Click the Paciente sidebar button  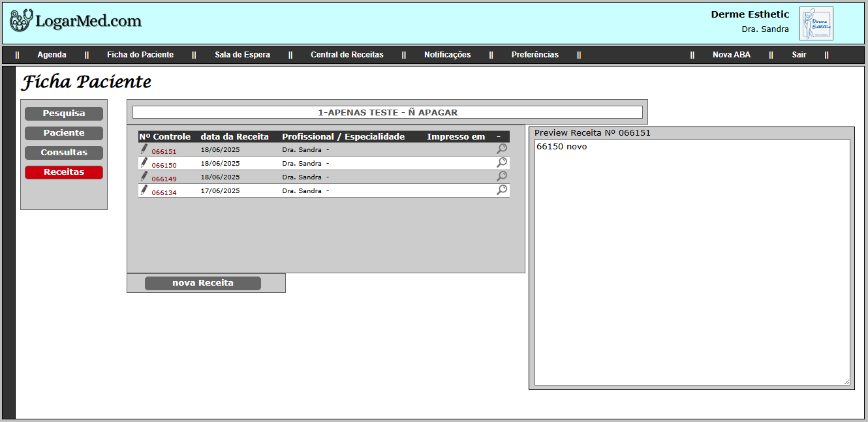click(64, 133)
